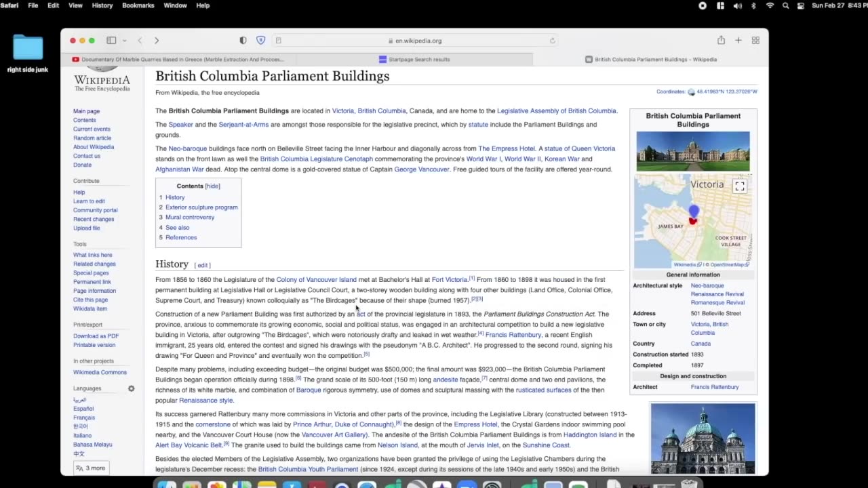Jump to Mural controversy in contents
868x488 pixels.
[190, 218]
